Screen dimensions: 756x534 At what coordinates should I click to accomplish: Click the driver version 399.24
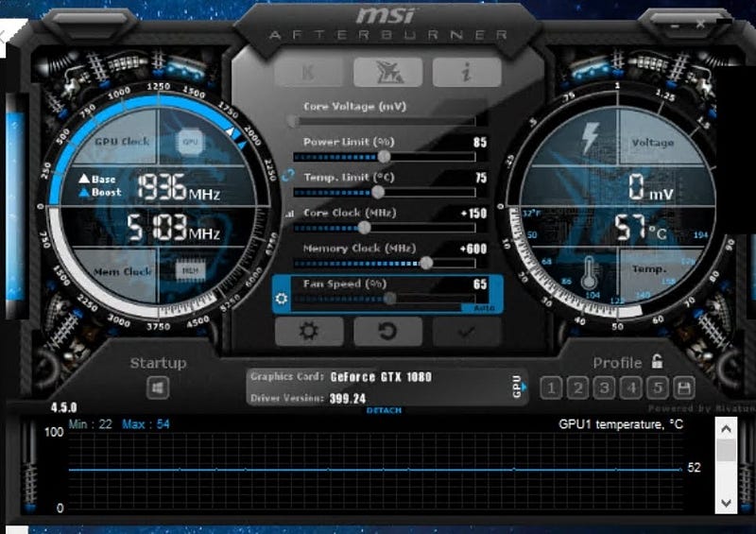[x=348, y=399]
